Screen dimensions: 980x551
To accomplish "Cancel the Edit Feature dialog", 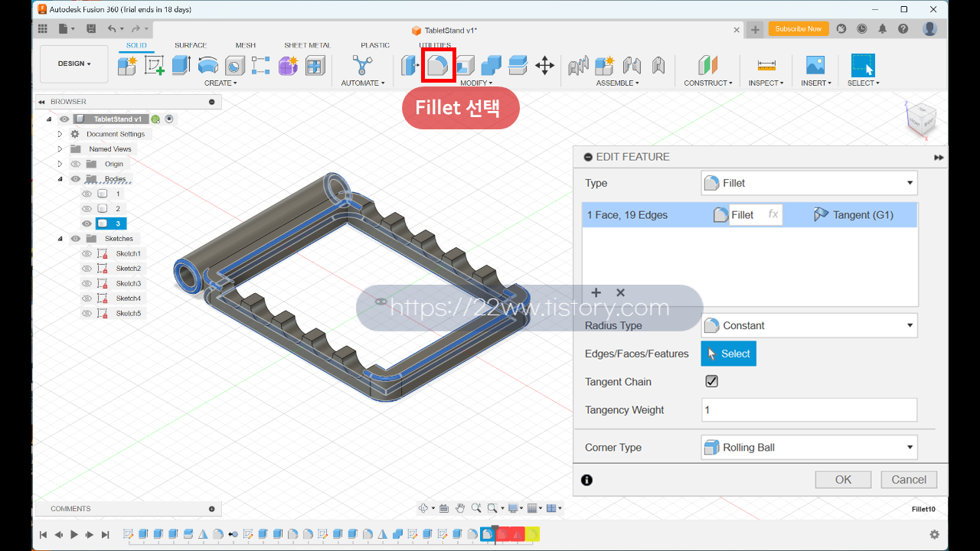I will [x=909, y=480].
